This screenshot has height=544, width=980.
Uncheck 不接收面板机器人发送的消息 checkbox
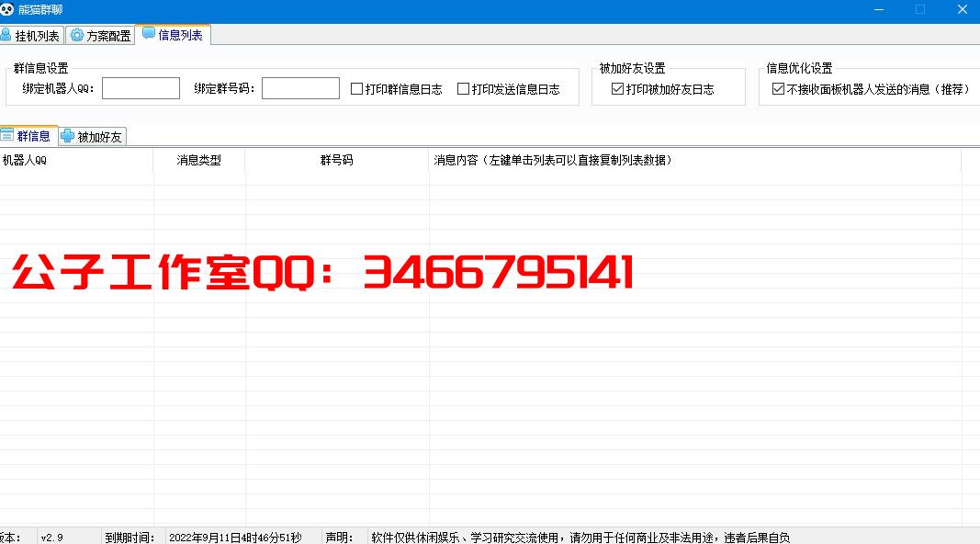pos(778,89)
